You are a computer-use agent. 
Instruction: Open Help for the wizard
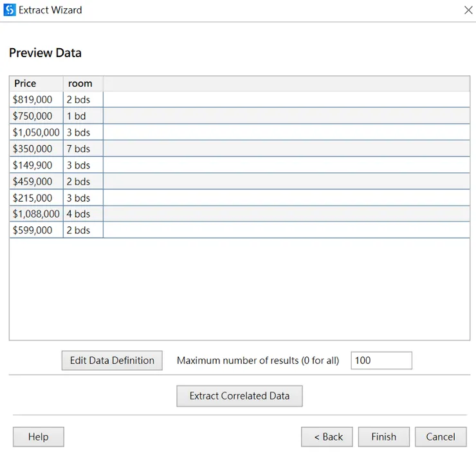tap(39, 437)
